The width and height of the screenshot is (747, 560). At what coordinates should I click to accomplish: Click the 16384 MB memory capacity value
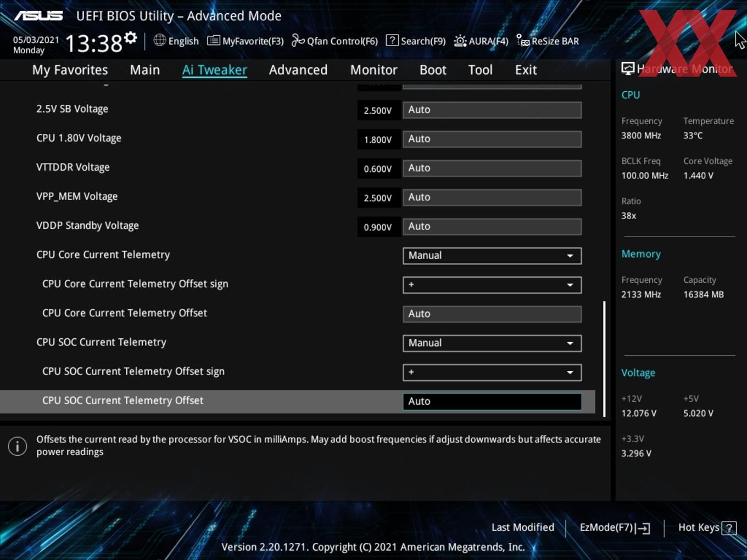click(704, 294)
